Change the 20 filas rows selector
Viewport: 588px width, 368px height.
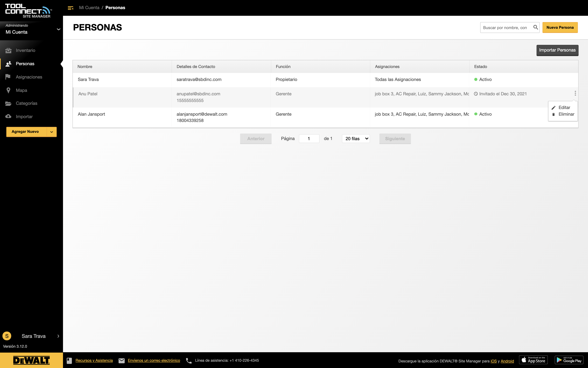[x=356, y=138]
